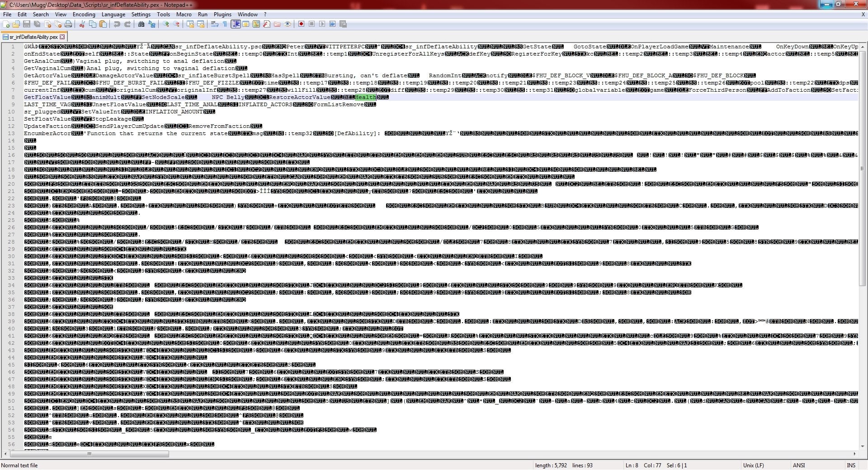Click the 'length : 5,792' status entry
Viewport: 868px width, 470px height.
tap(551, 465)
